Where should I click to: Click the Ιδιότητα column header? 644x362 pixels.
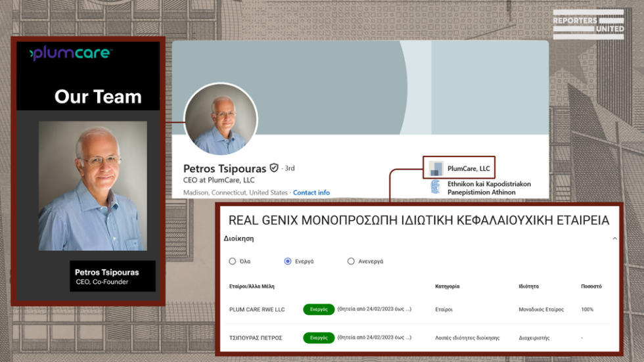click(x=528, y=286)
